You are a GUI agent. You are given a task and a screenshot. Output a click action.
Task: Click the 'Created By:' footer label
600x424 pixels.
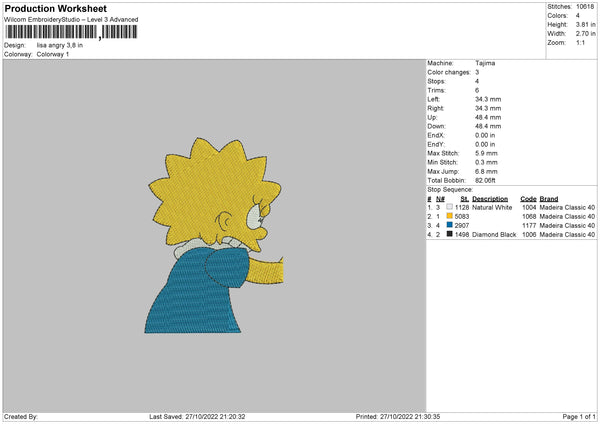coord(21,417)
